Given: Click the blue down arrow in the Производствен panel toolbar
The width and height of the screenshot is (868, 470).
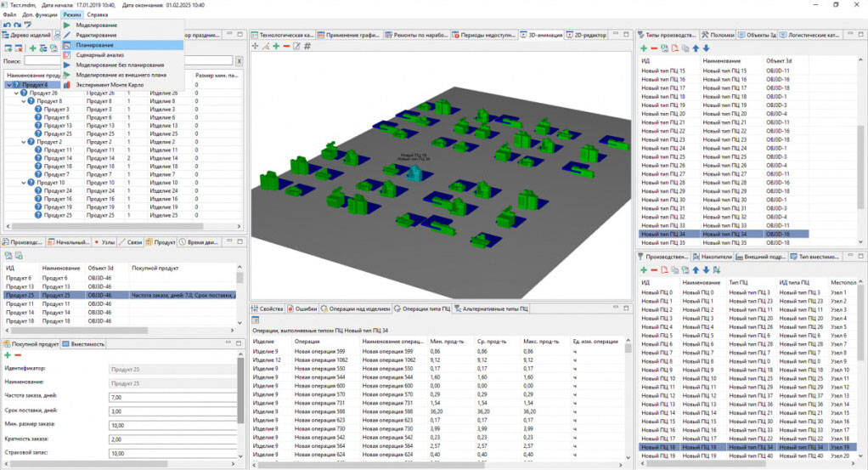Looking at the screenshot, I should pyautogui.click(x=707, y=270).
